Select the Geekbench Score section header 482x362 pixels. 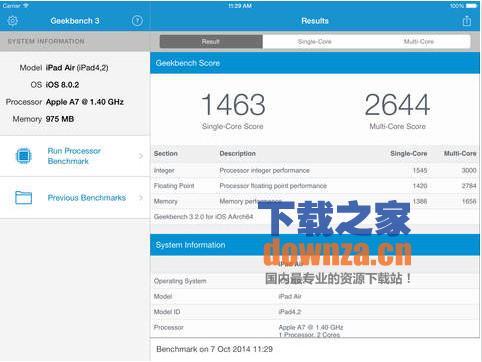pos(315,63)
